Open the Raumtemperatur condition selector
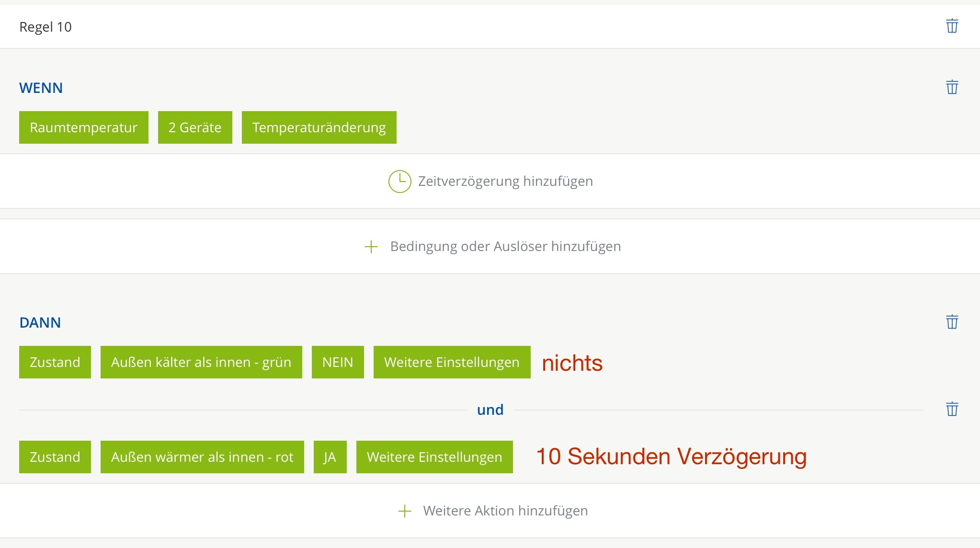The width and height of the screenshot is (980, 548). (84, 127)
